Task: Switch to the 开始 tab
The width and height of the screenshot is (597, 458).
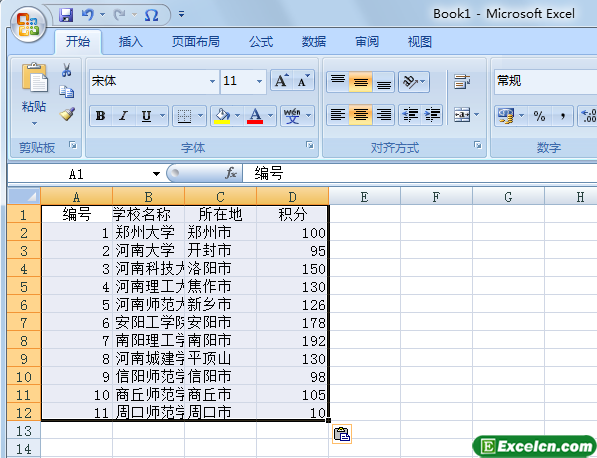Action: [78, 41]
